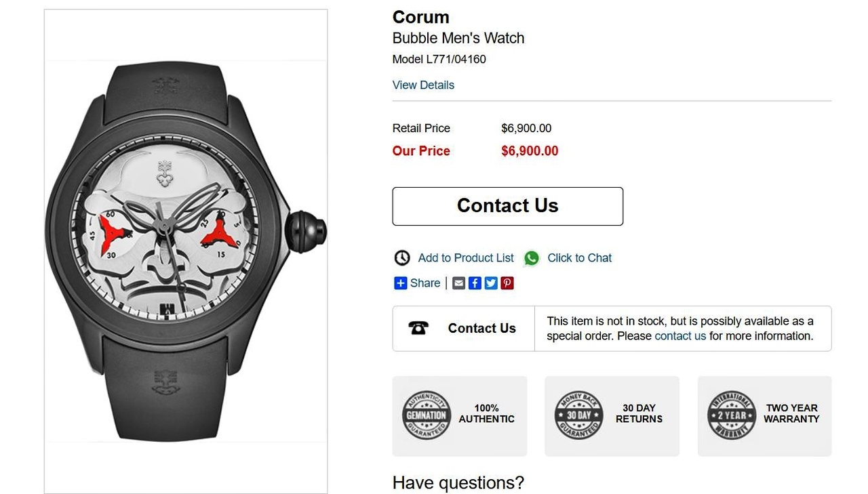868x494 pixels.
Task: Click the clock icon beside Add to Product List
Action: [402, 258]
